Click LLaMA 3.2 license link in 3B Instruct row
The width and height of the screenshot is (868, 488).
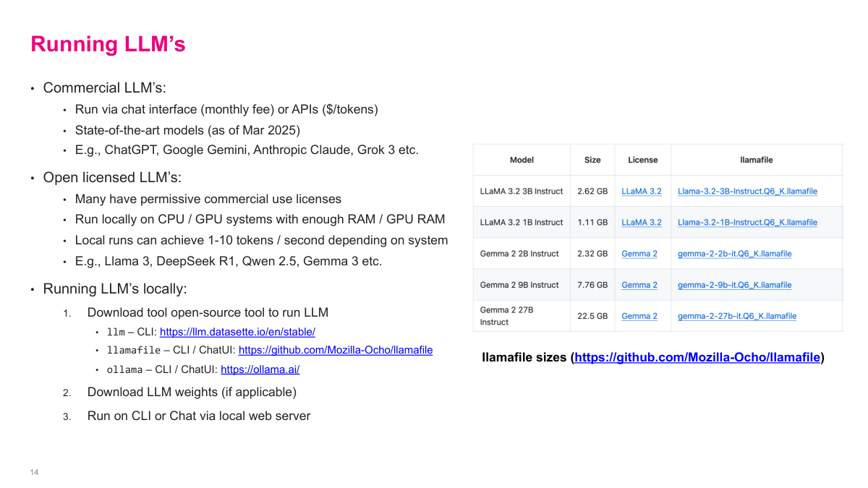click(641, 192)
